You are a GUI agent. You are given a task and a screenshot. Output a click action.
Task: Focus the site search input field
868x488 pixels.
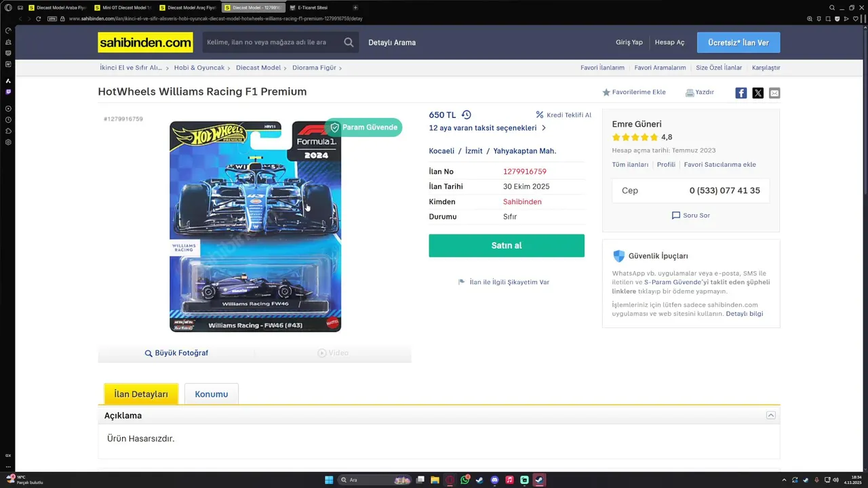tap(271, 42)
